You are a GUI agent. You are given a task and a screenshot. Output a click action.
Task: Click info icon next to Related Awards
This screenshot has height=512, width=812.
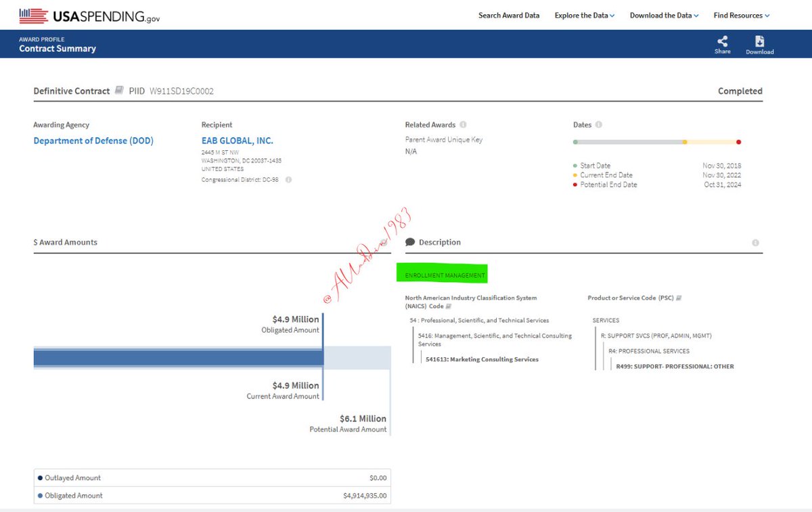pos(463,124)
